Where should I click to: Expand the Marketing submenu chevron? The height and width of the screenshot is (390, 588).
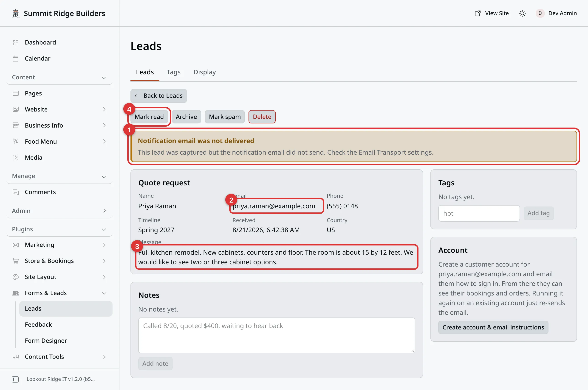[104, 245]
